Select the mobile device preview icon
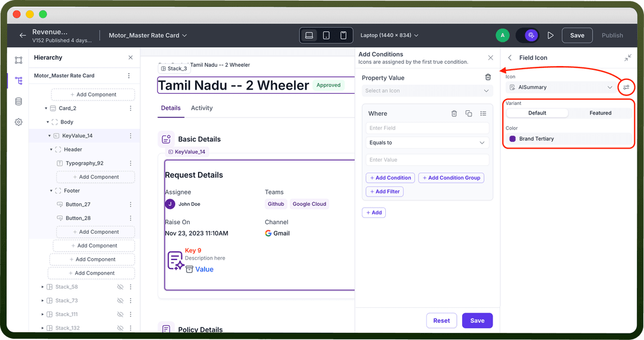 [x=343, y=35]
